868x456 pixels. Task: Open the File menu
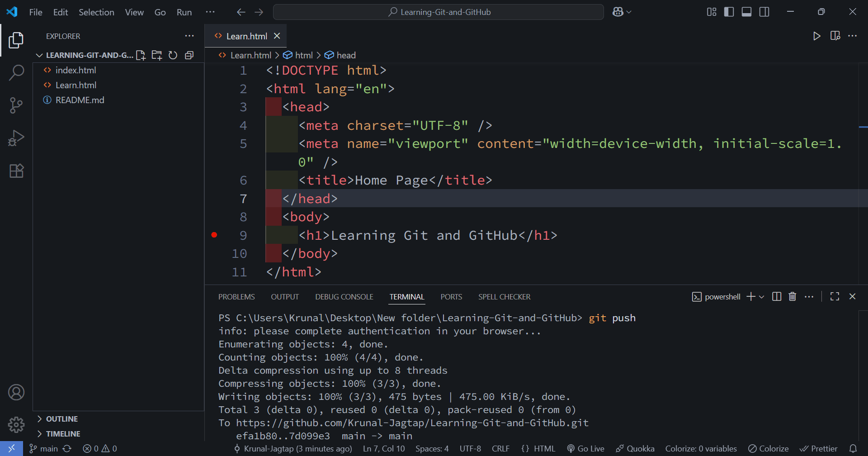36,12
